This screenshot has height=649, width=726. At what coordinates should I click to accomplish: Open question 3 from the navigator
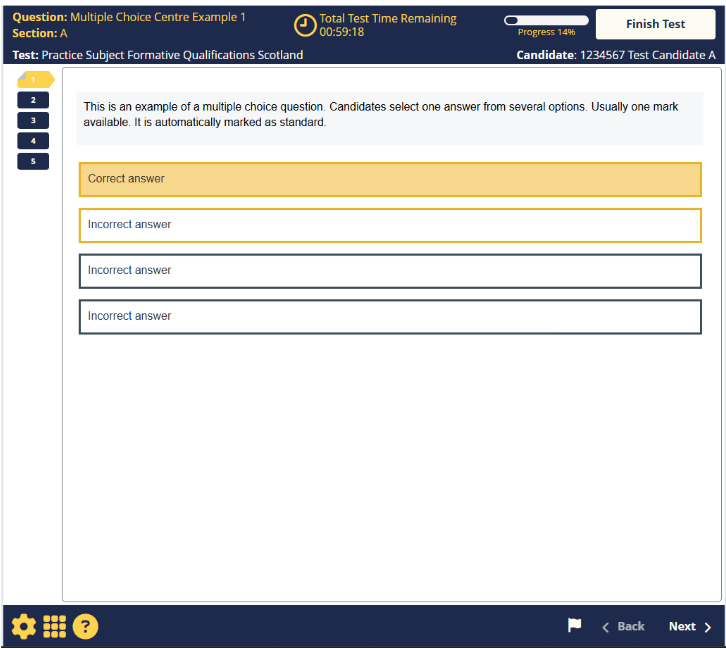pos(33,120)
